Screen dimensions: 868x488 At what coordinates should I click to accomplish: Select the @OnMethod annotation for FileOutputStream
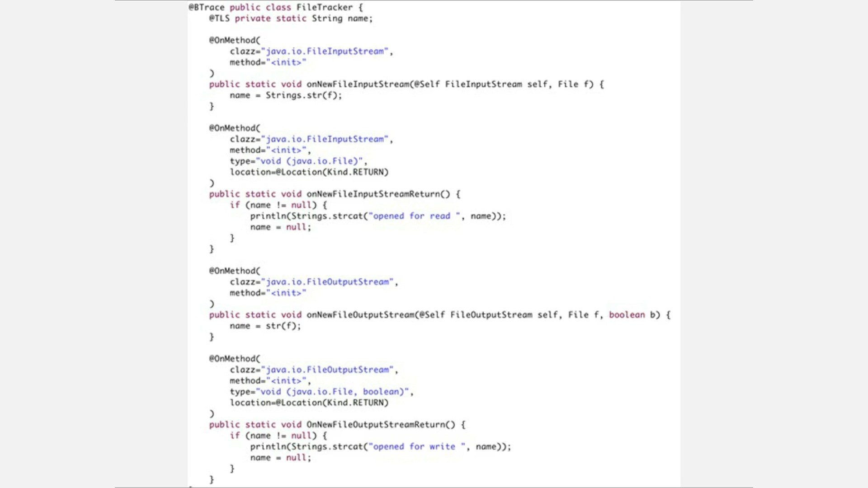coord(232,271)
